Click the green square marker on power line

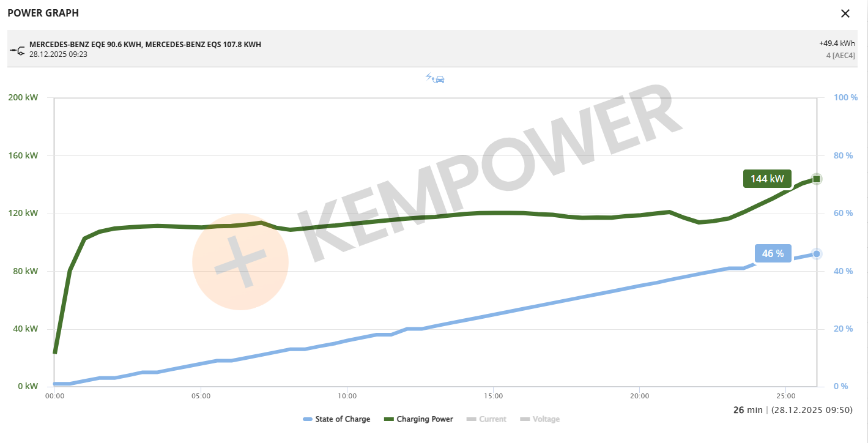817,179
